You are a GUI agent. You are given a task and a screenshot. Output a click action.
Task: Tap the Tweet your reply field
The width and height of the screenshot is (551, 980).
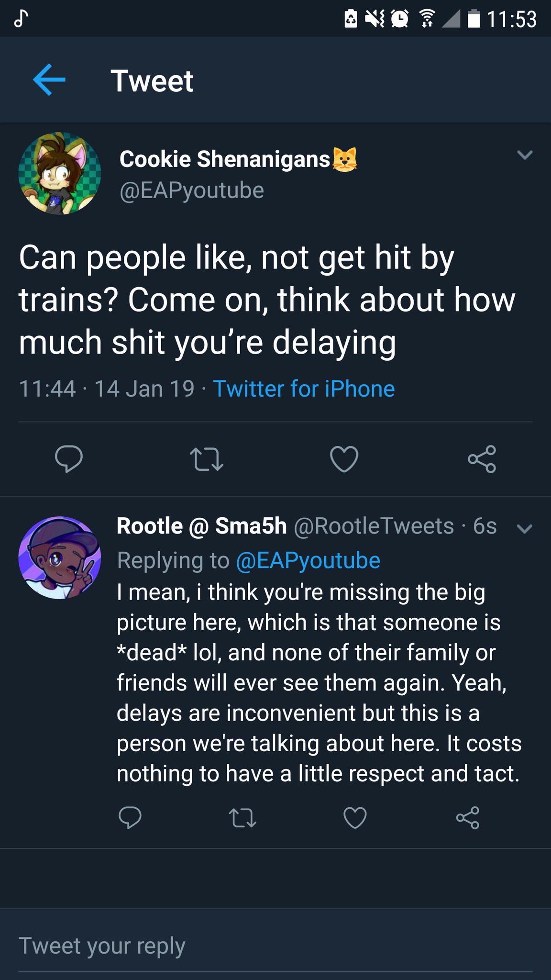click(275, 946)
